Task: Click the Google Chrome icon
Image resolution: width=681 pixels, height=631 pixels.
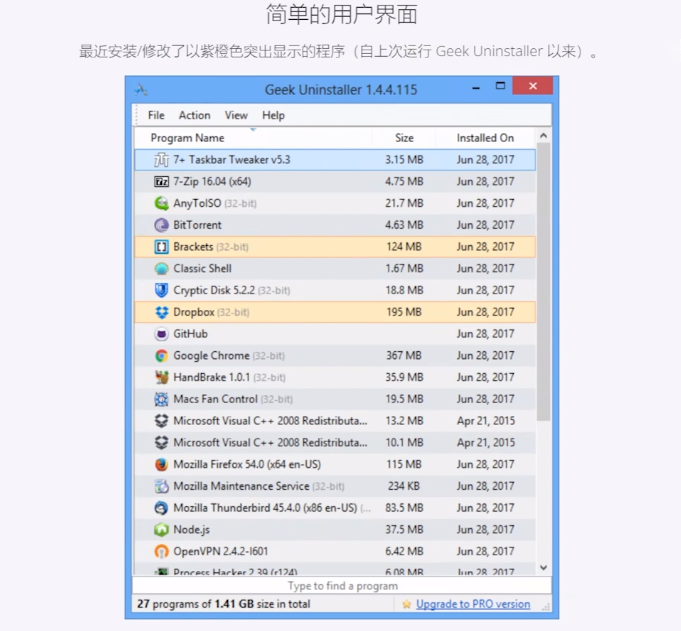Action: pyautogui.click(x=162, y=356)
